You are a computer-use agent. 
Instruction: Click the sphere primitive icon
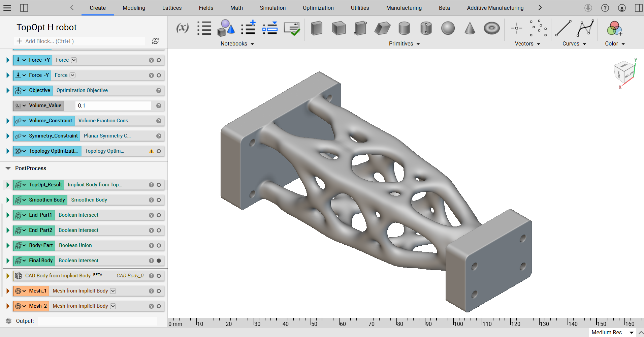point(448,28)
